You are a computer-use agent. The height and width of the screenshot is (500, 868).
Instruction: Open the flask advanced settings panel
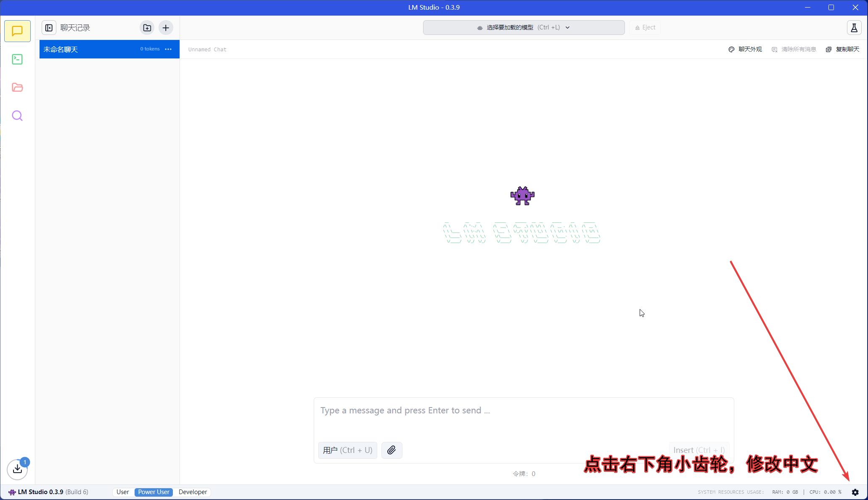click(x=854, y=28)
